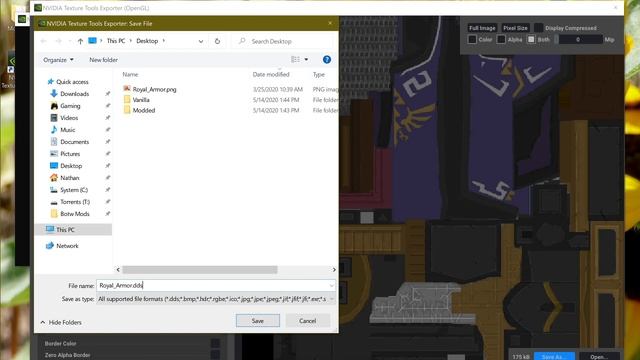Sort by Date modified column header
The image size is (640, 360).
pos(271,74)
